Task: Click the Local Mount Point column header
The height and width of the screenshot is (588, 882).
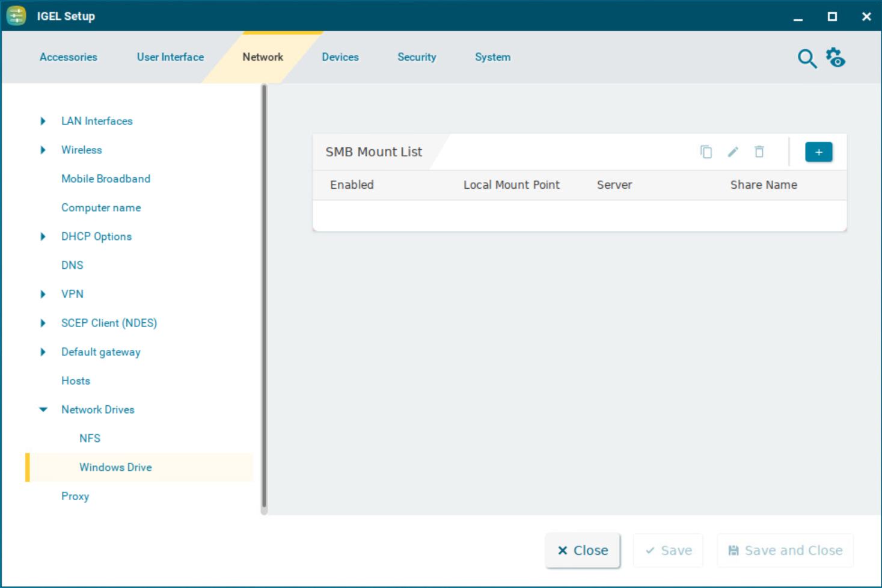Action: pyautogui.click(x=511, y=185)
